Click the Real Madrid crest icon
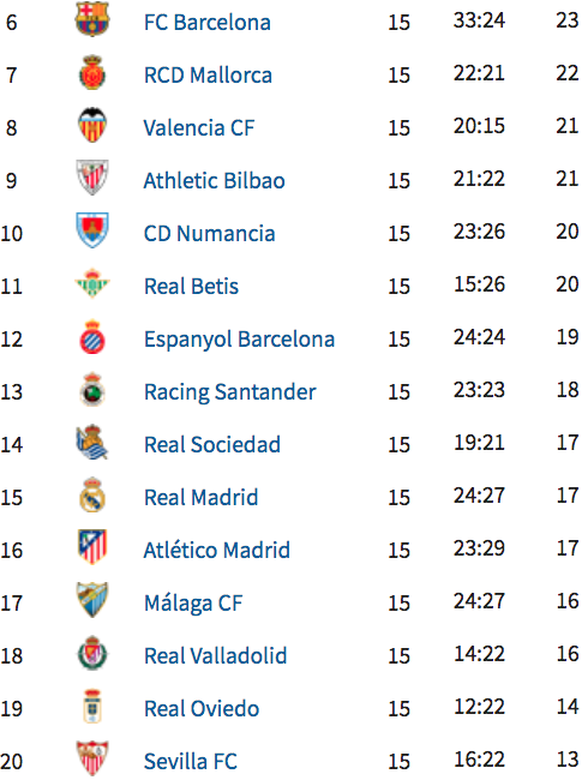582x780 pixels. (x=93, y=495)
